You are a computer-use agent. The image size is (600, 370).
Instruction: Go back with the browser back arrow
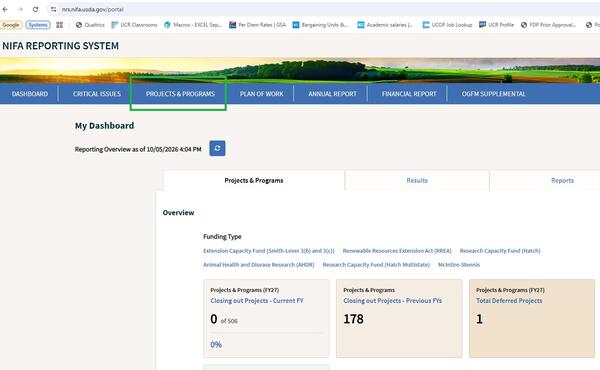pyautogui.click(x=5, y=9)
